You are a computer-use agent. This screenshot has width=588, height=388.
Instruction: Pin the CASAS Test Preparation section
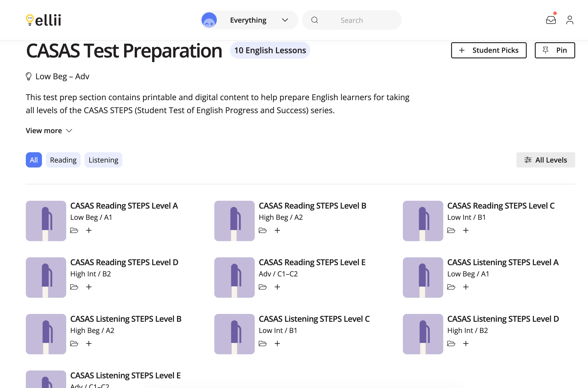(555, 50)
